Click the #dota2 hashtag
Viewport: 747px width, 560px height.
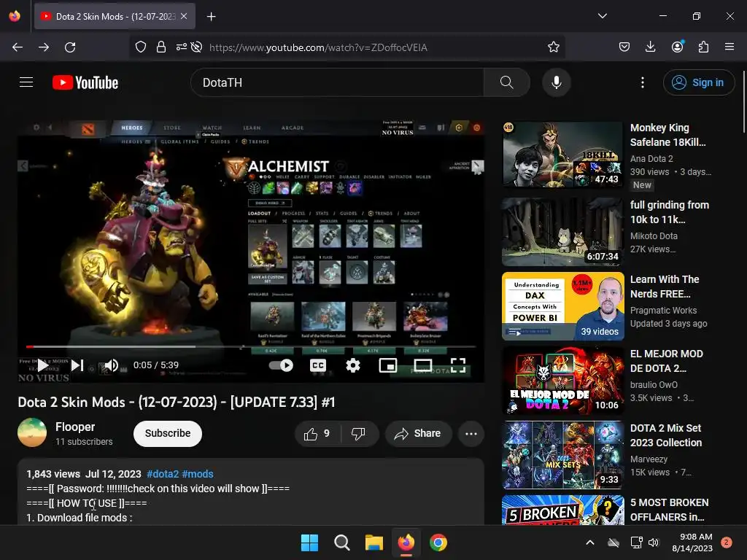click(163, 474)
